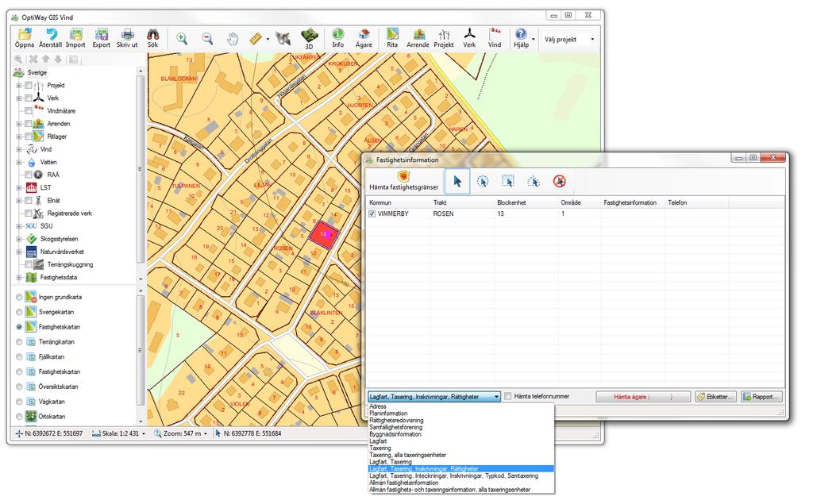Select the Terrängkartan radio option
Screen dimensions: 813x504
click(x=19, y=342)
